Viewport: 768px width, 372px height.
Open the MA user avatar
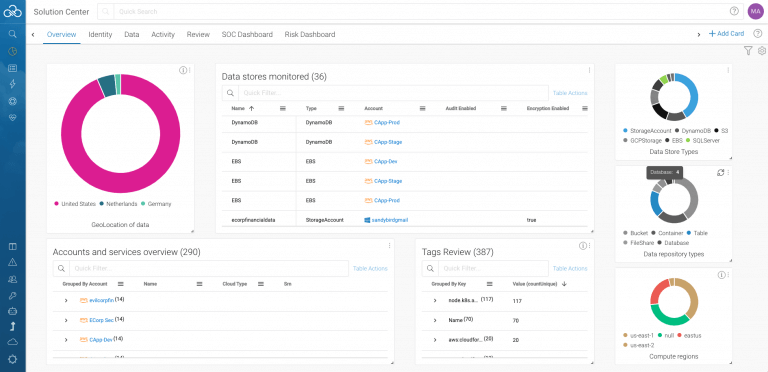click(756, 11)
